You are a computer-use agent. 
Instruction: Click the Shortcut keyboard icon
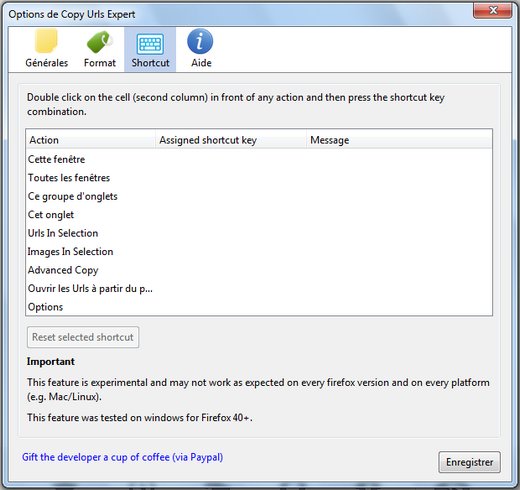tap(150, 44)
